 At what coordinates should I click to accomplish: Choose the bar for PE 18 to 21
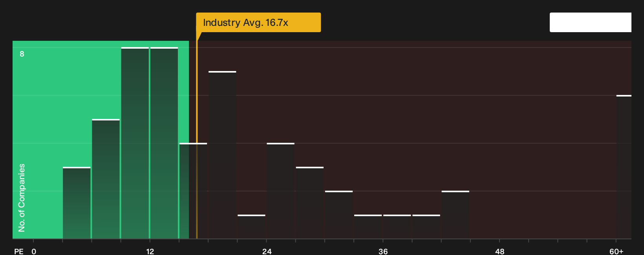[x=222, y=155]
